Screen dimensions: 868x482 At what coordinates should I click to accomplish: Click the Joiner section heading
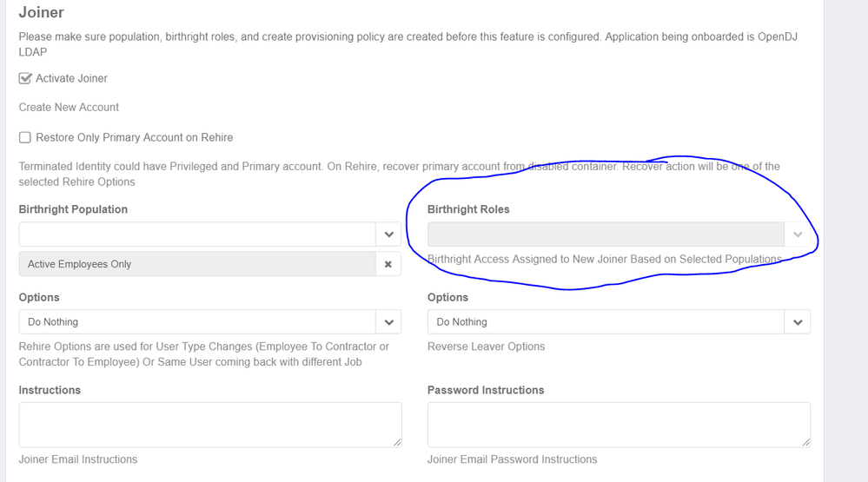[42, 13]
